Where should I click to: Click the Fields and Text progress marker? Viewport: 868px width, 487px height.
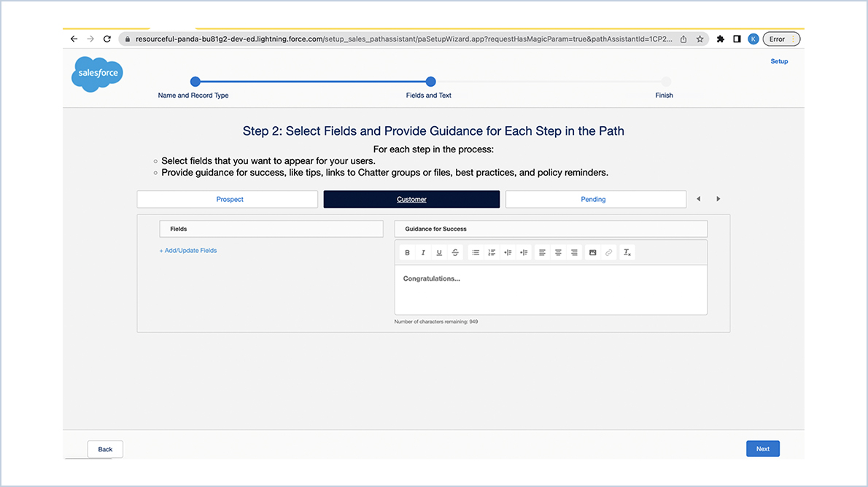coord(430,82)
